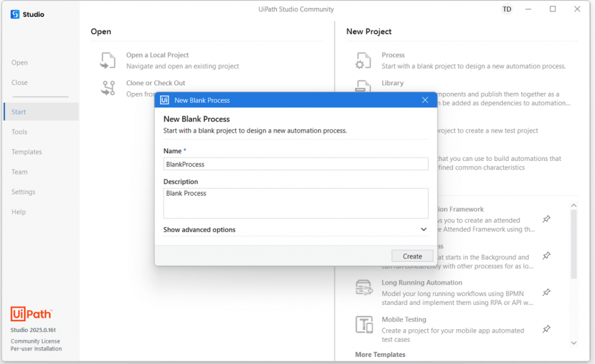595x364 pixels.
Task: Click the Studio logo icon in the sidebar
Action: 15,15
